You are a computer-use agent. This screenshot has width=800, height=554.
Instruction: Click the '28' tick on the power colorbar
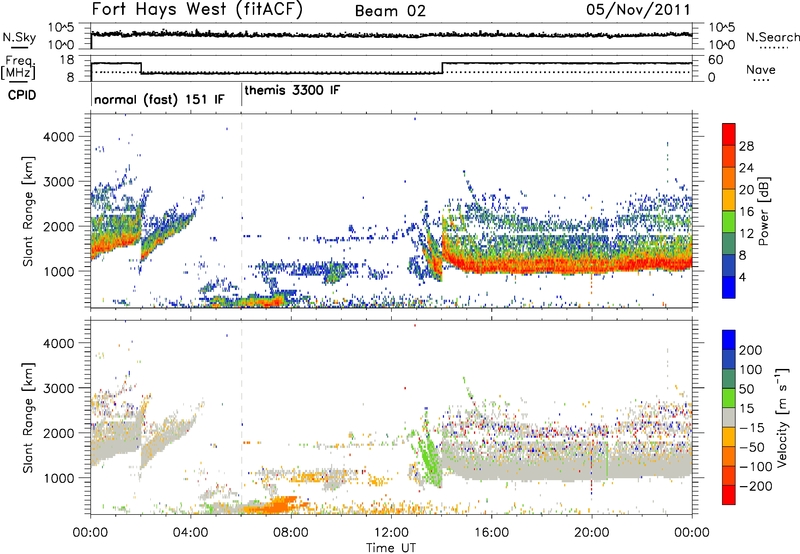click(746, 146)
